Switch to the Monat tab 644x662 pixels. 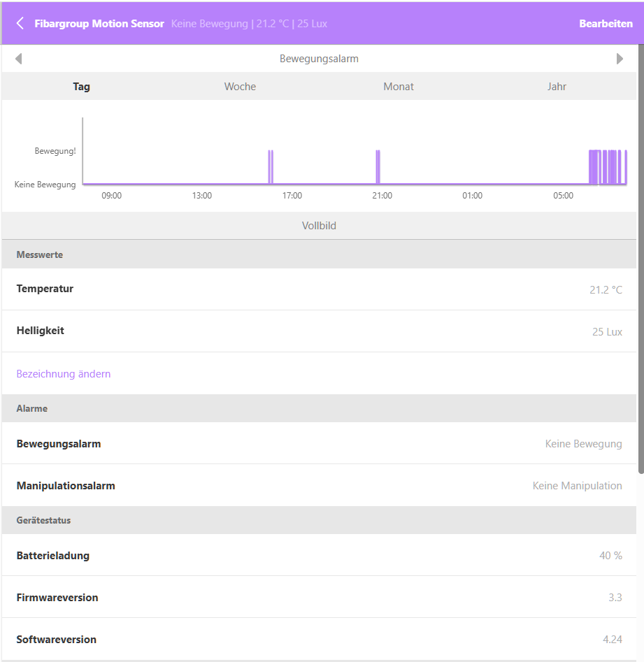pyautogui.click(x=399, y=87)
